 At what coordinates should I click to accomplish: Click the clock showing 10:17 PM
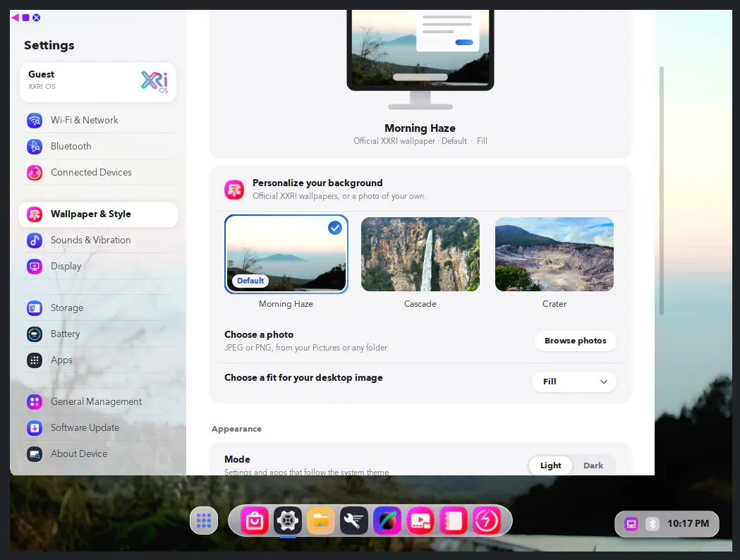[x=688, y=523]
